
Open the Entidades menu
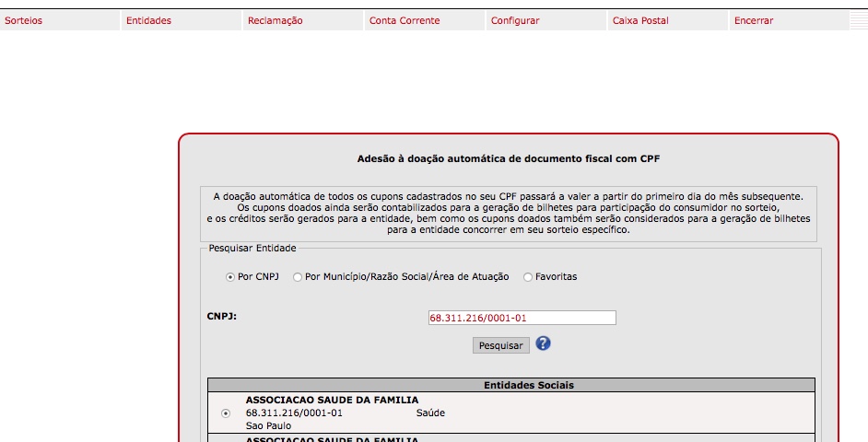[148, 20]
